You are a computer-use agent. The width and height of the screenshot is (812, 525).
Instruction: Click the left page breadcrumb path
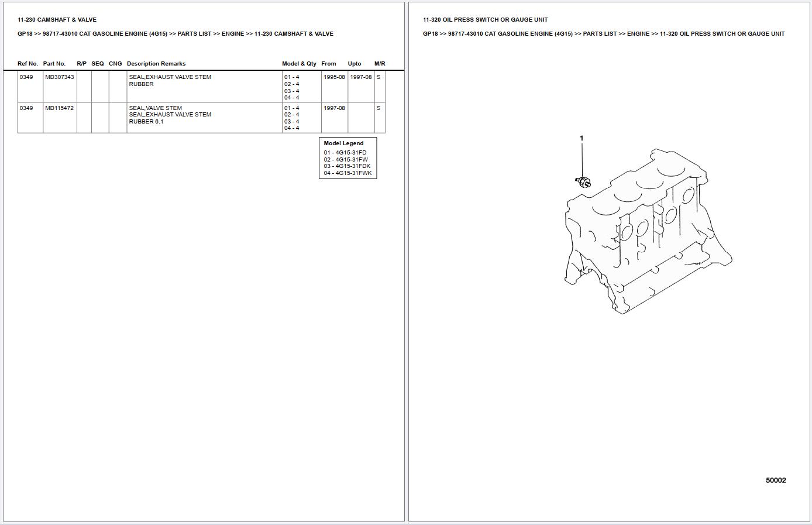[176, 34]
